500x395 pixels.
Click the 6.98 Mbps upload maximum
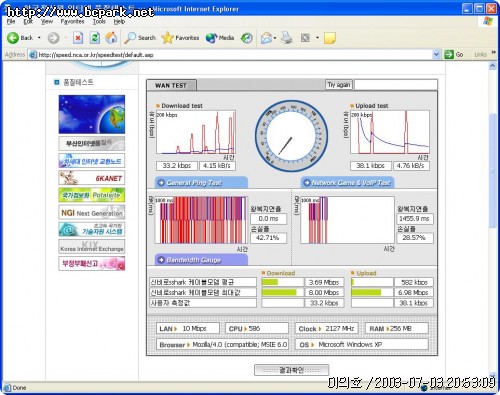[414, 293]
